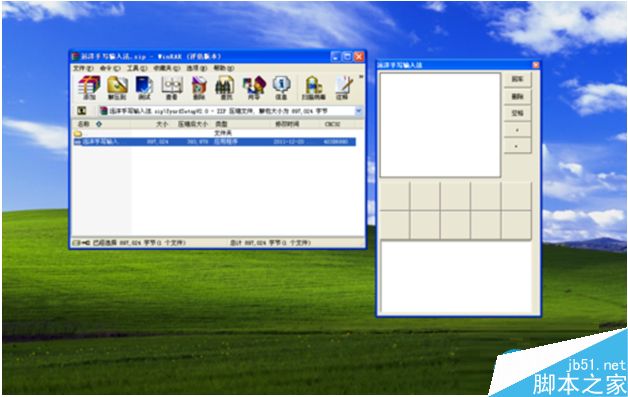The height and width of the screenshot is (397, 628).
Task: Open the 收藏夹(O) favorites menu
Action: point(167,69)
